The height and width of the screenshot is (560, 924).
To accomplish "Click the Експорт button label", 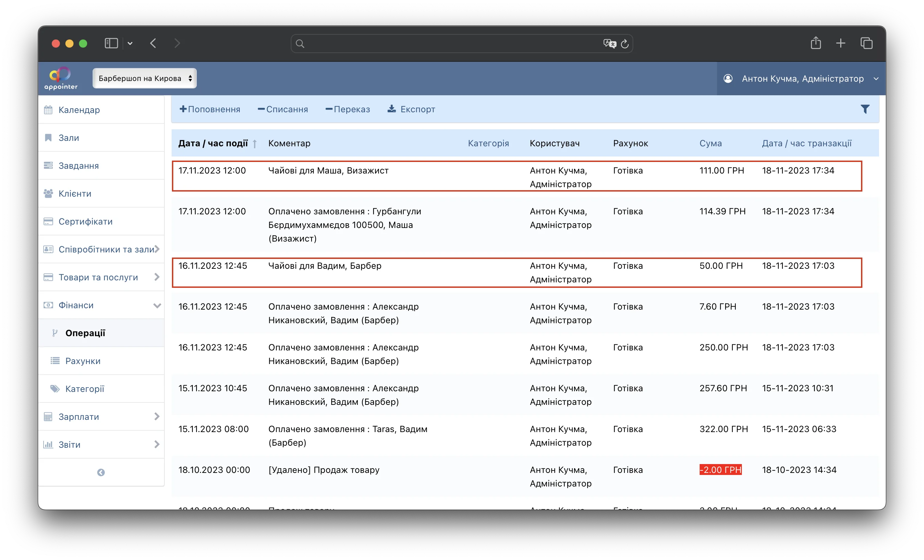I will click(418, 109).
